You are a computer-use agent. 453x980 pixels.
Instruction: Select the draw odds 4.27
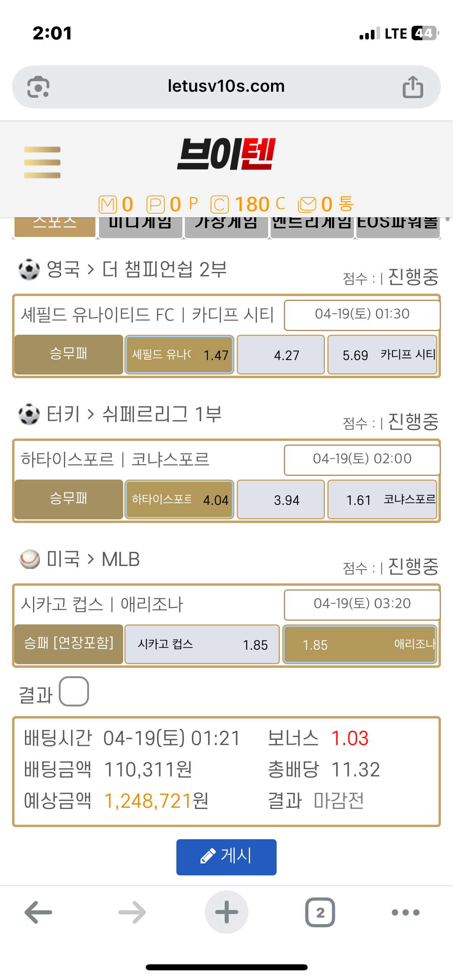click(x=281, y=355)
